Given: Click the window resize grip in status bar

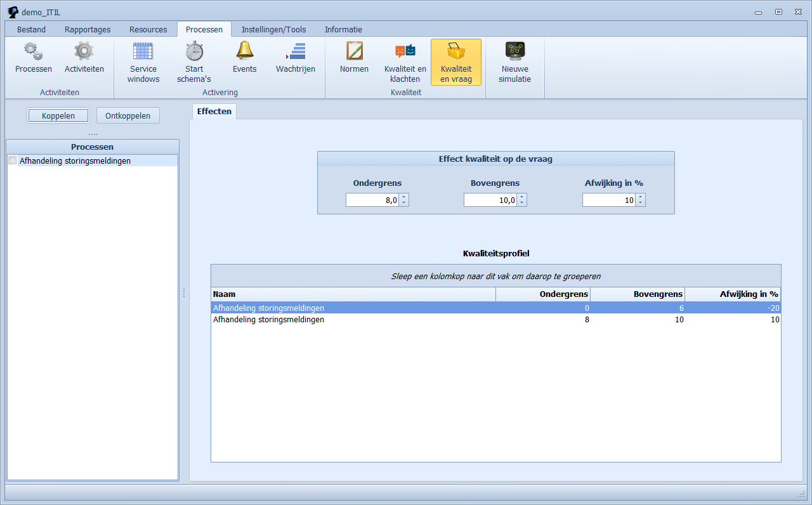Looking at the screenshot, I should pyautogui.click(x=801, y=494).
